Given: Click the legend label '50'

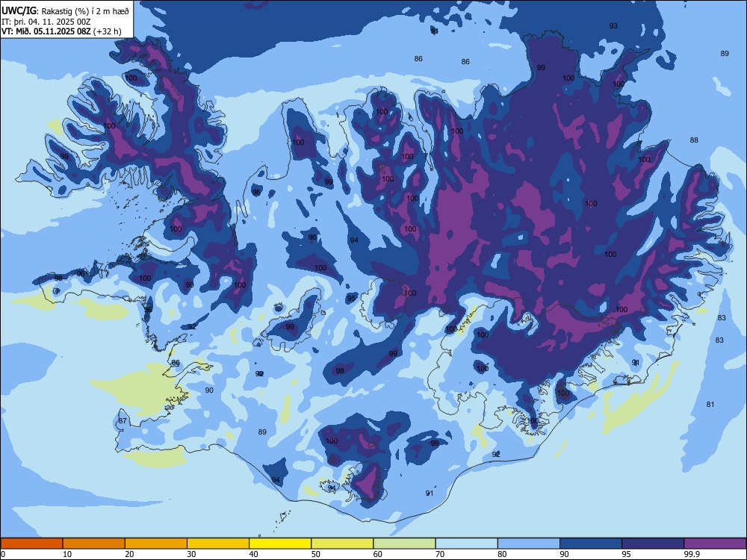Looking at the screenshot, I should point(316,554).
